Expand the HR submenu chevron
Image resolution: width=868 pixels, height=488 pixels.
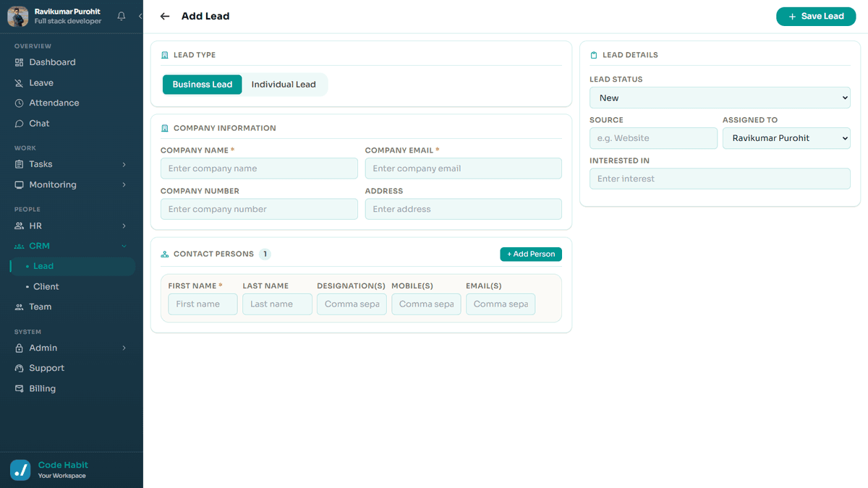pos(124,226)
